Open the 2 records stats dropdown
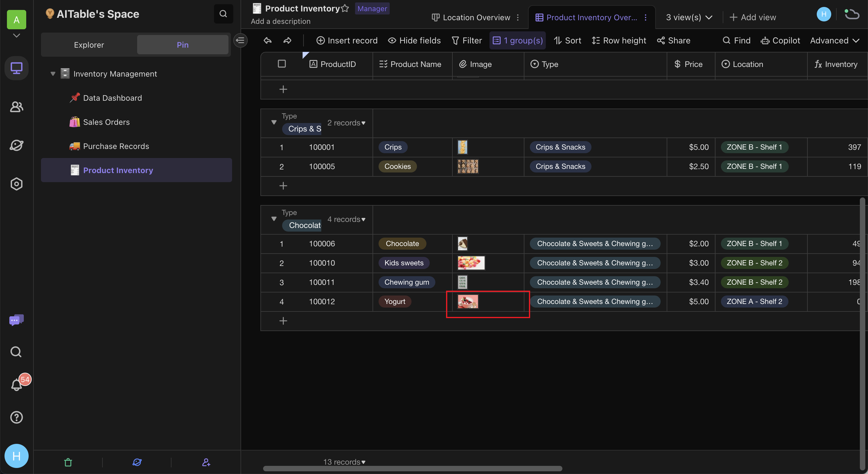 pyautogui.click(x=346, y=123)
